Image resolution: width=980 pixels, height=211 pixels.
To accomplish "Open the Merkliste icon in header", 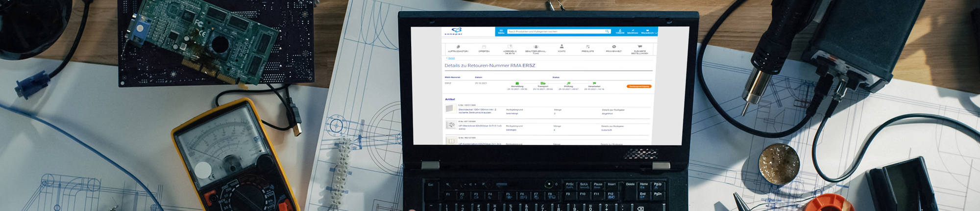I will (633, 31).
